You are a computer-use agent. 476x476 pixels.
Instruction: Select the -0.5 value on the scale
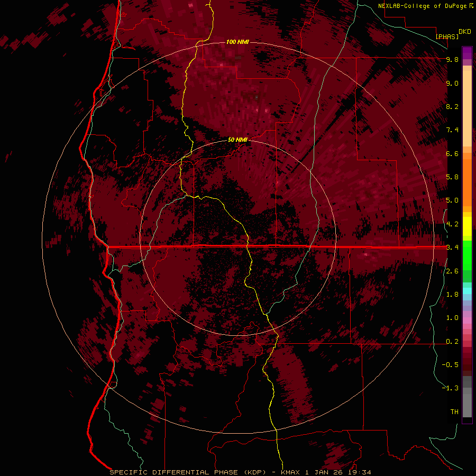pos(450,365)
